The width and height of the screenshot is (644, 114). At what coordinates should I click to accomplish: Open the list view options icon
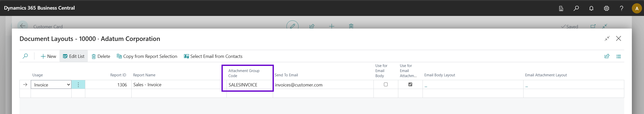point(618,56)
